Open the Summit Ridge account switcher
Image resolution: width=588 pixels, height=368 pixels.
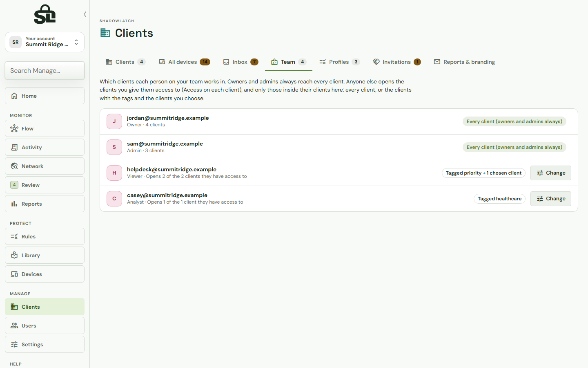[45, 42]
